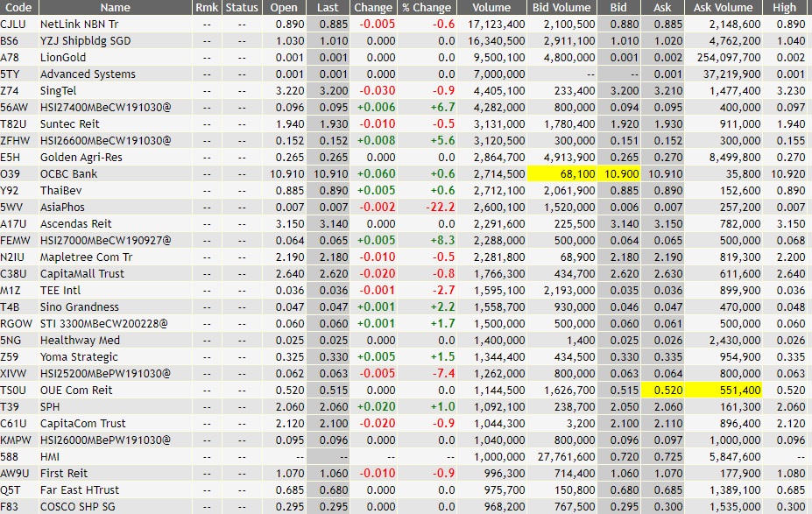This screenshot has height=514, width=812.
Task: Select Suntec Reit name
Action: click(x=69, y=123)
